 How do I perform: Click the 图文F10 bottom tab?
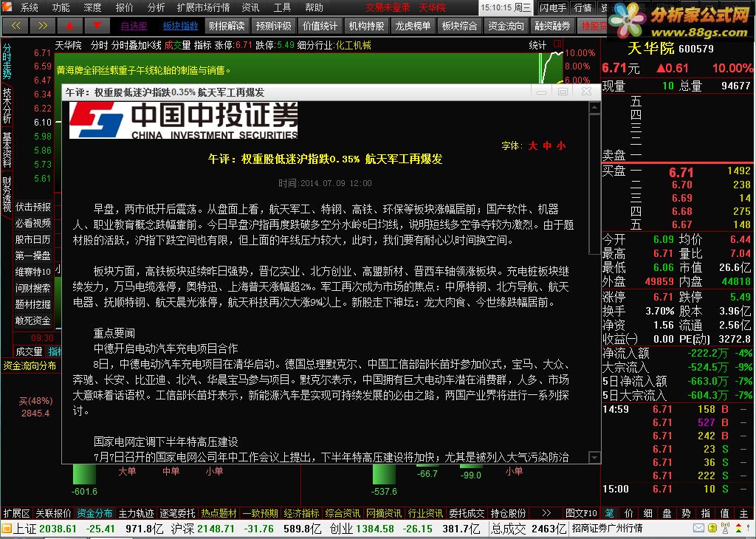(582, 513)
